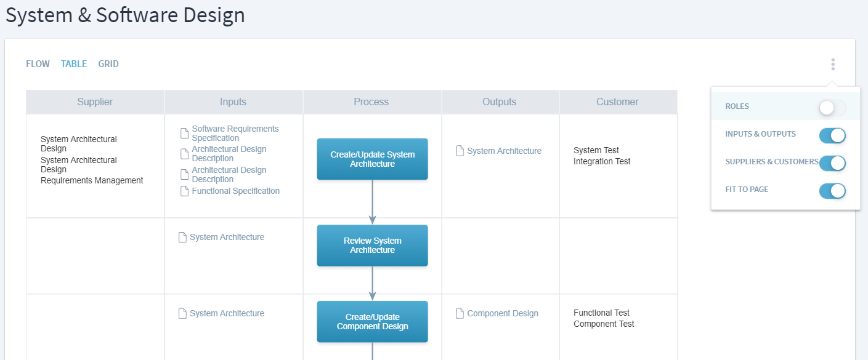
Task: Switch to the Flow view tab
Action: (x=38, y=64)
